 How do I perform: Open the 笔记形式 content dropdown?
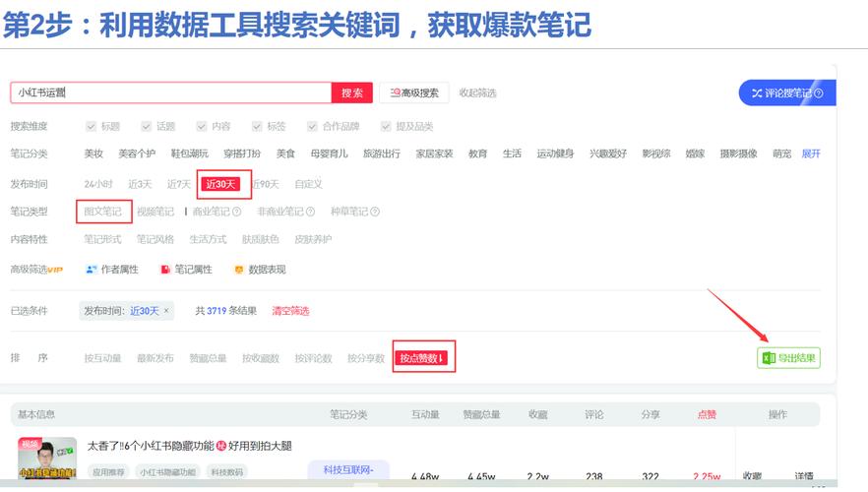(102, 239)
